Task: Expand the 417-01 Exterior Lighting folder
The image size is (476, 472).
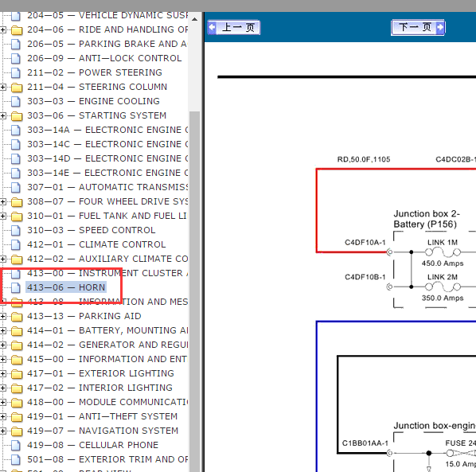Action: coord(2,373)
